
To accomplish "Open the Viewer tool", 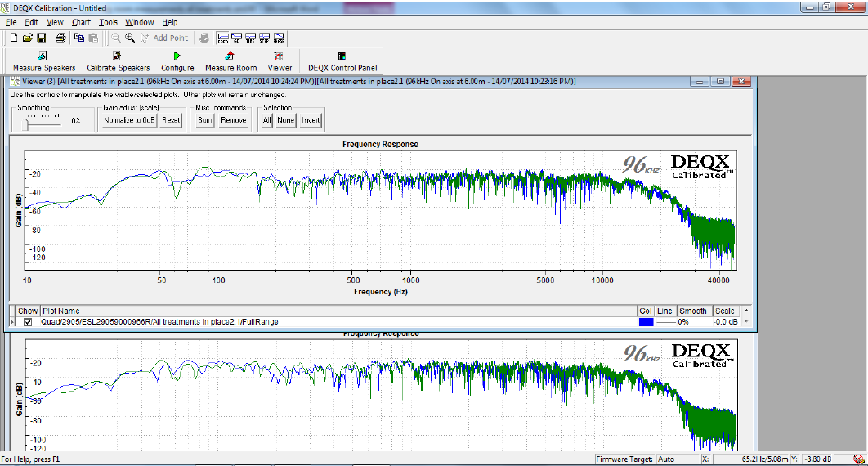I will (280, 61).
